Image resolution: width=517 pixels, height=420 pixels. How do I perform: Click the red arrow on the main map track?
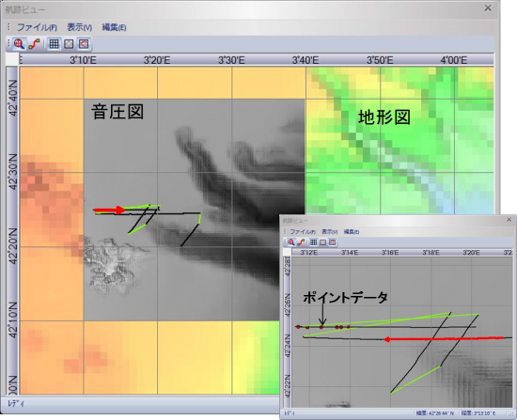pyautogui.click(x=109, y=210)
